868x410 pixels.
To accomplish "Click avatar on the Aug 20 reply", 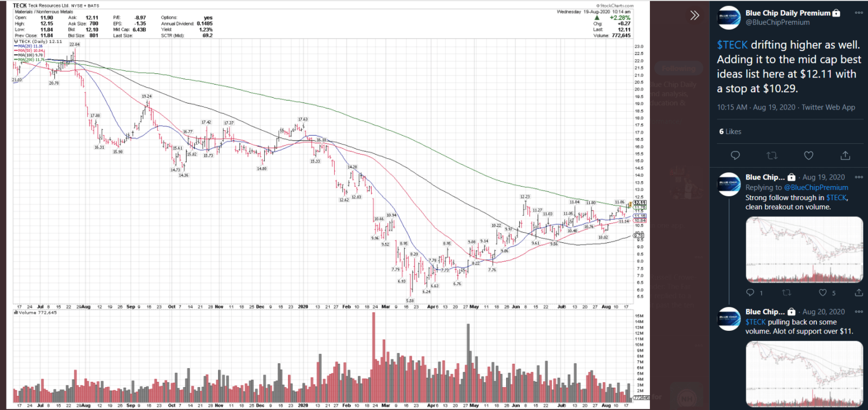I will 729,318.
